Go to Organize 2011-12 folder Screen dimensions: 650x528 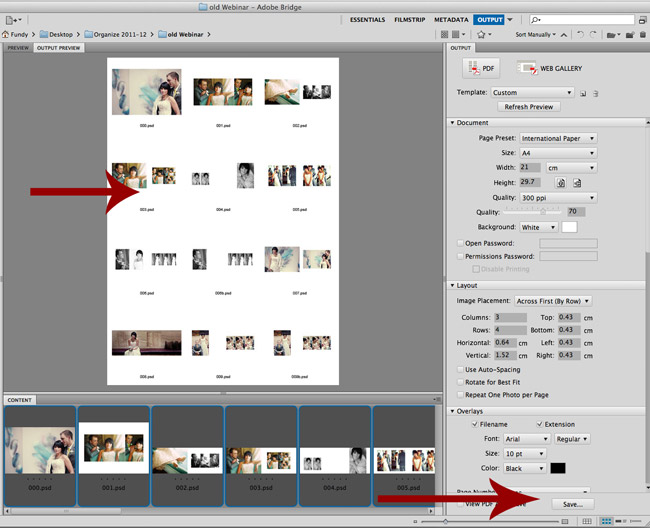(x=116, y=34)
